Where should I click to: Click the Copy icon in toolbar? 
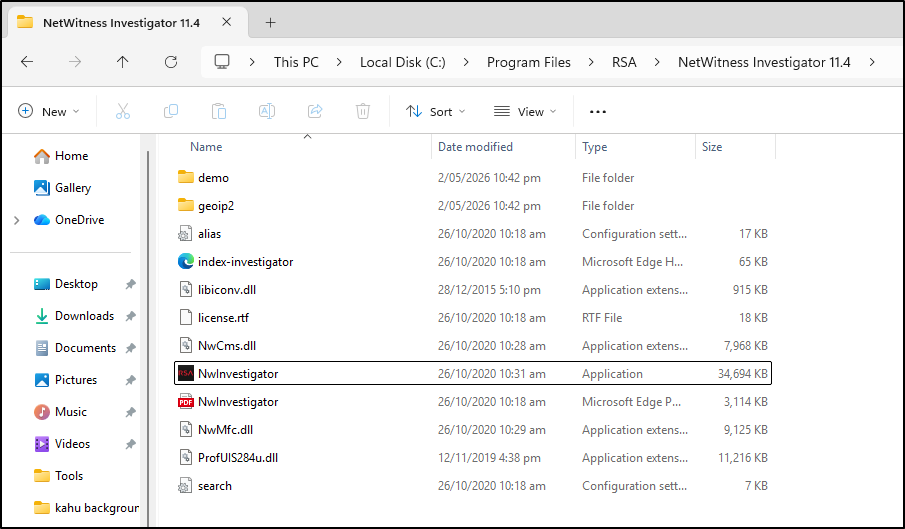click(171, 111)
